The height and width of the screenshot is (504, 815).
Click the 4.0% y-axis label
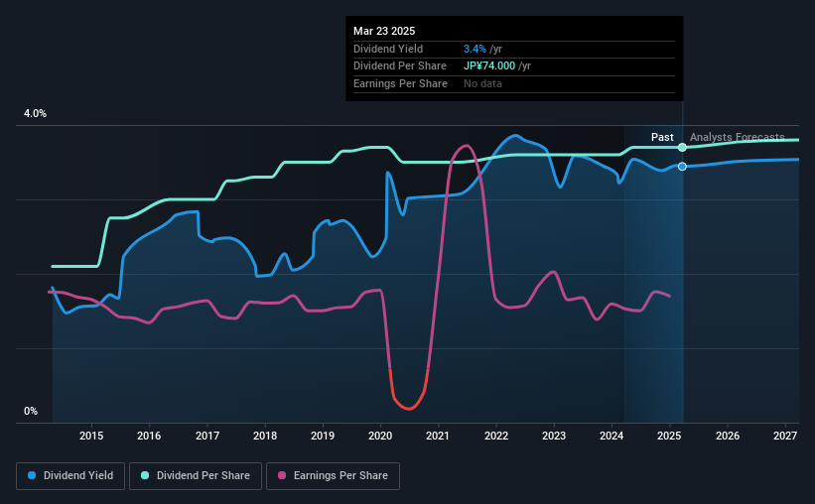pyautogui.click(x=35, y=114)
